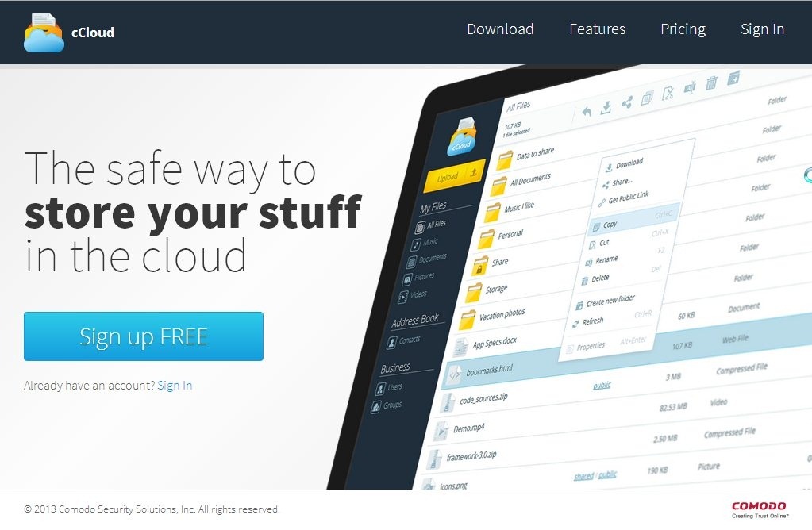Select Music in the My Files sidebar
This screenshot has width=812, height=530.
(x=425, y=243)
